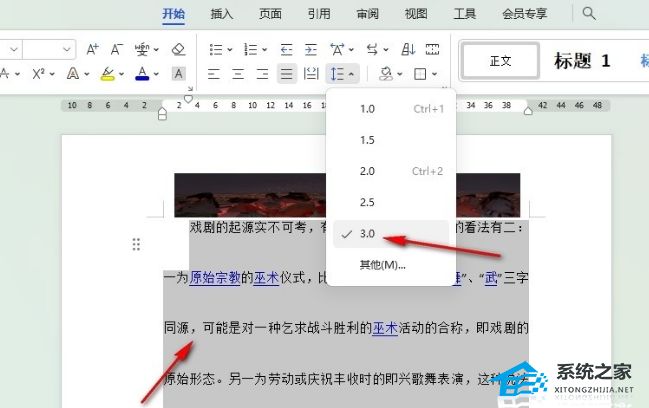Expand the font size dropdown
Viewport: 649px width, 408px height.
(x=66, y=50)
